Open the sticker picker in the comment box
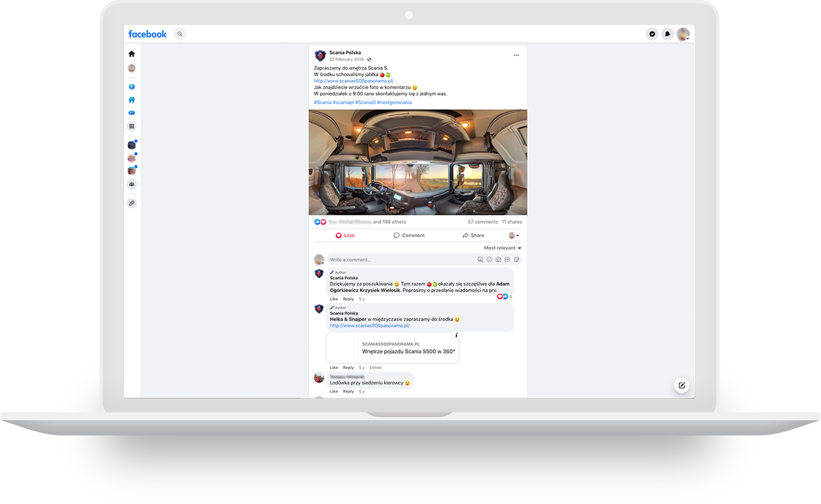821x504 pixels. click(516, 260)
